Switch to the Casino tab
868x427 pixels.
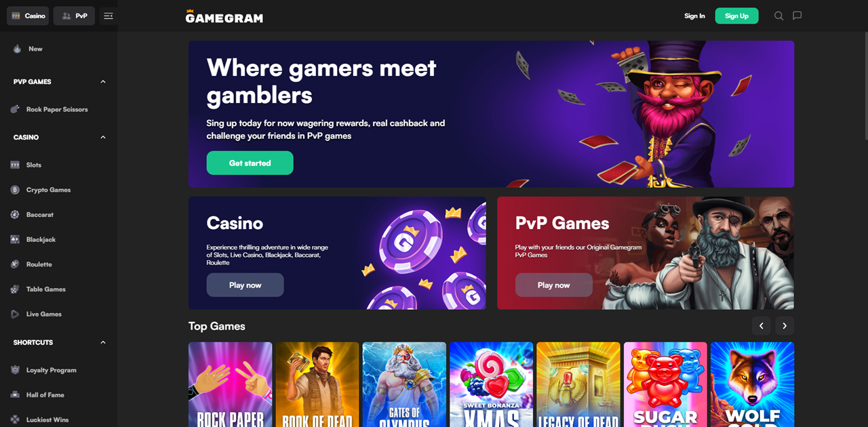[x=28, y=16]
